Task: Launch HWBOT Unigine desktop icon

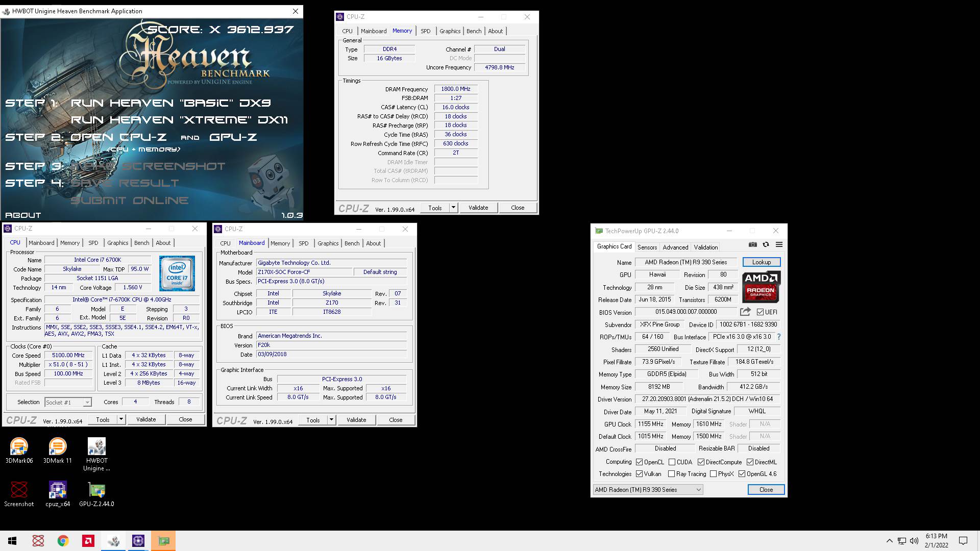Action: [96, 454]
